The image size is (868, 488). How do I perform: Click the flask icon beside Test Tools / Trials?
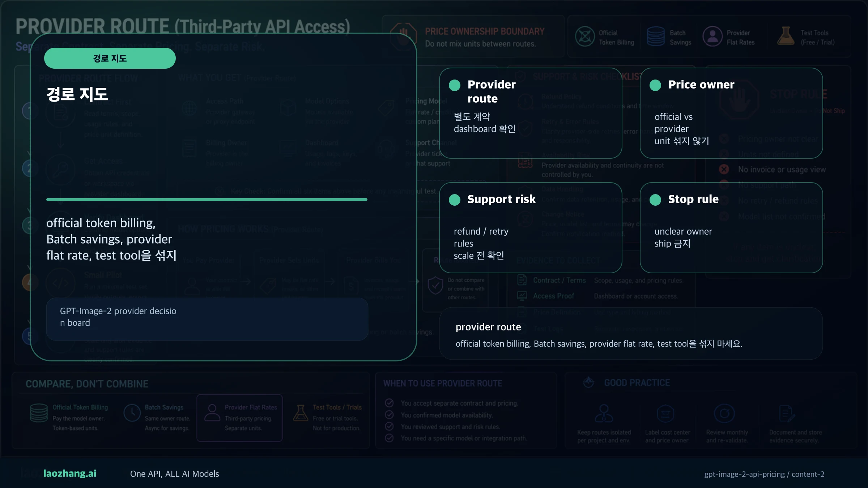[x=301, y=413]
